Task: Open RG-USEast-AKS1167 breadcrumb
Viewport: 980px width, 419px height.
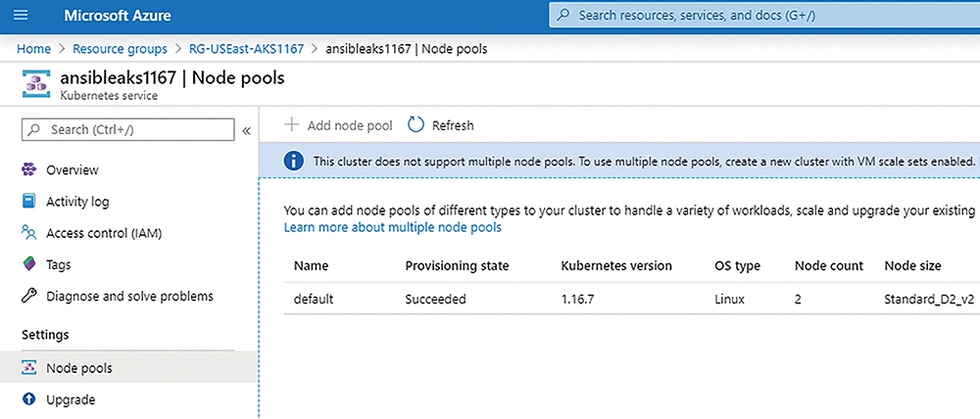Action: 246,49
